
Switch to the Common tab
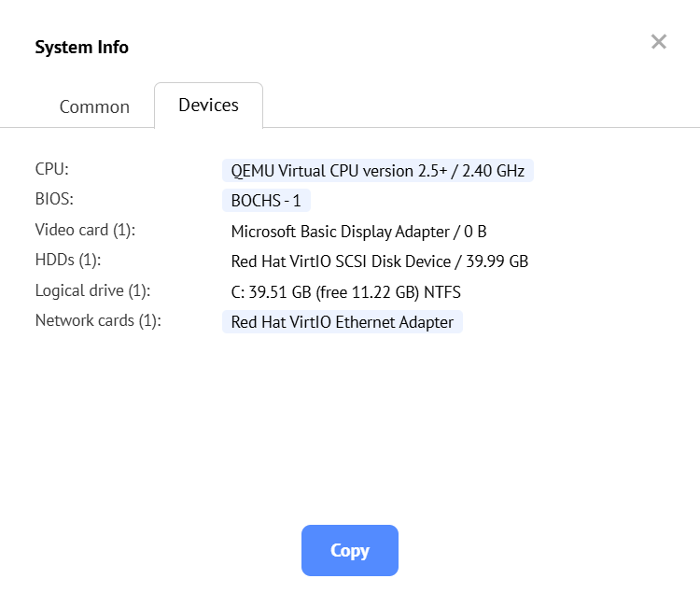[x=94, y=106]
